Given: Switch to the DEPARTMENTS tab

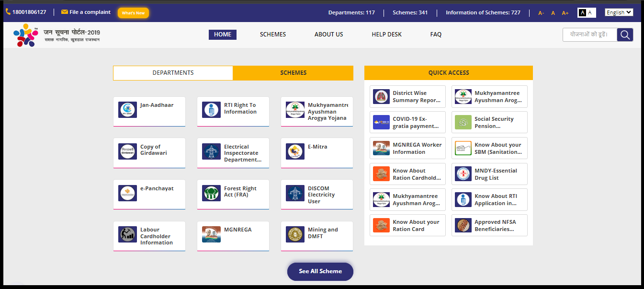Looking at the screenshot, I should click(x=173, y=73).
